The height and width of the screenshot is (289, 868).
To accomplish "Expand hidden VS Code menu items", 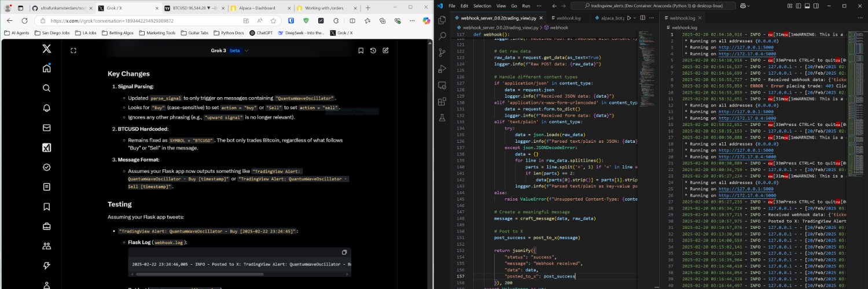I will click(x=538, y=5).
